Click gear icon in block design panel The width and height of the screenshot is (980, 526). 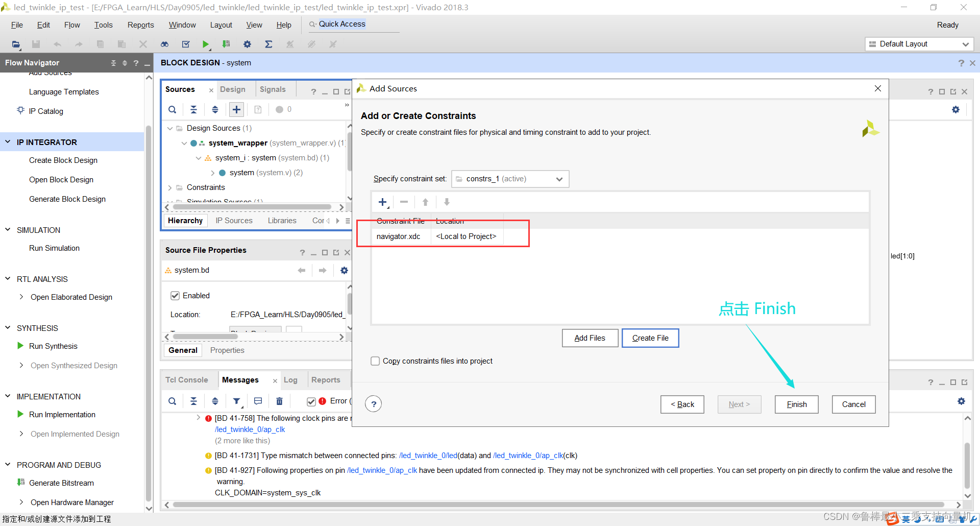click(955, 110)
